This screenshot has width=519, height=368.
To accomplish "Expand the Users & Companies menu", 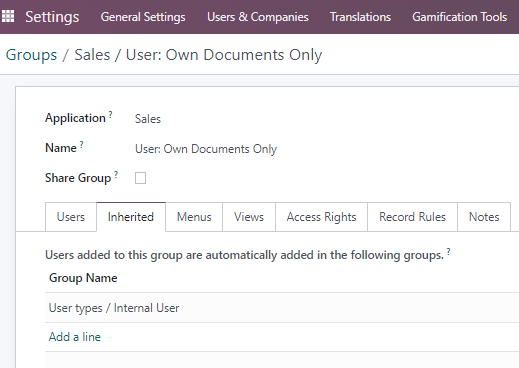I will coord(258,17).
